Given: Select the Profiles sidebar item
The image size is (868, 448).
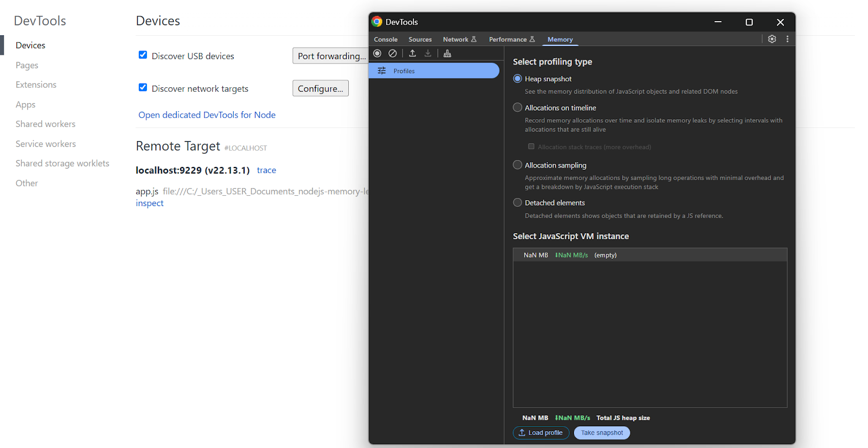Looking at the screenshot, I should pos(434,71).
